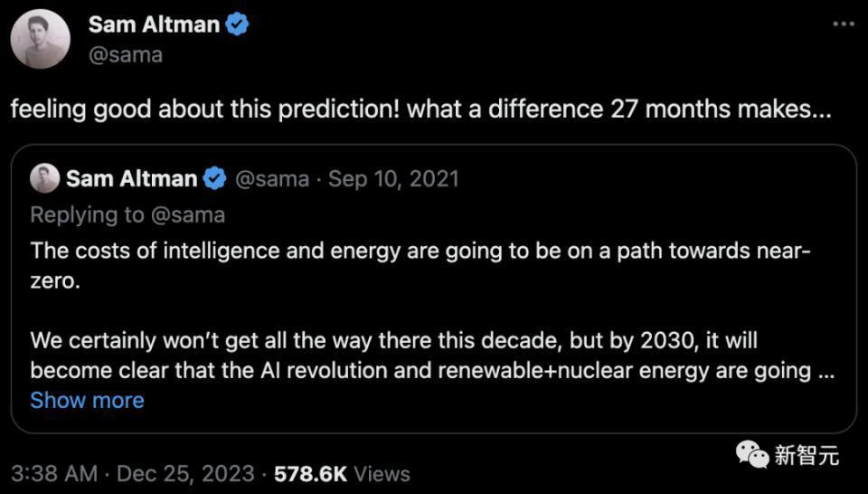Click Sam Altman's large profile avatar

tap(40, 39)
